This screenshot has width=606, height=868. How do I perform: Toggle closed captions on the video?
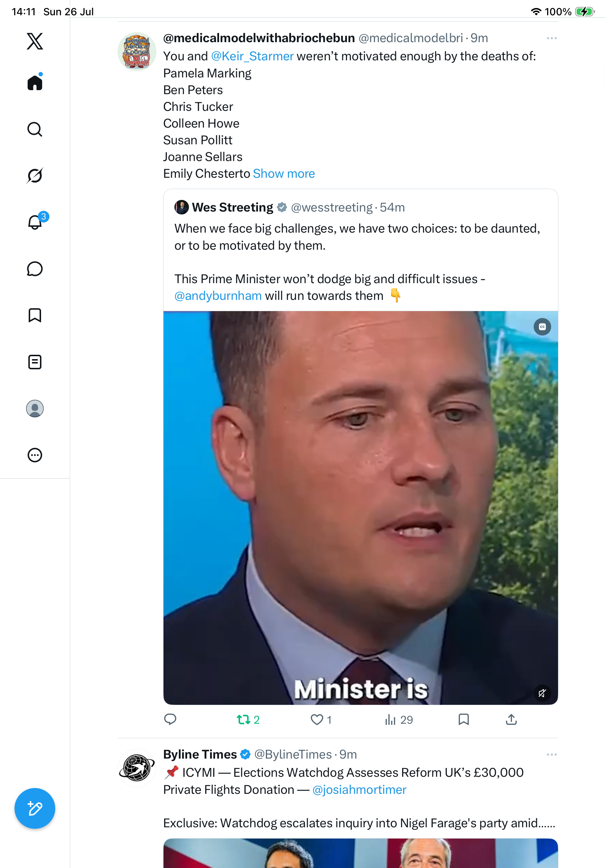542,327
